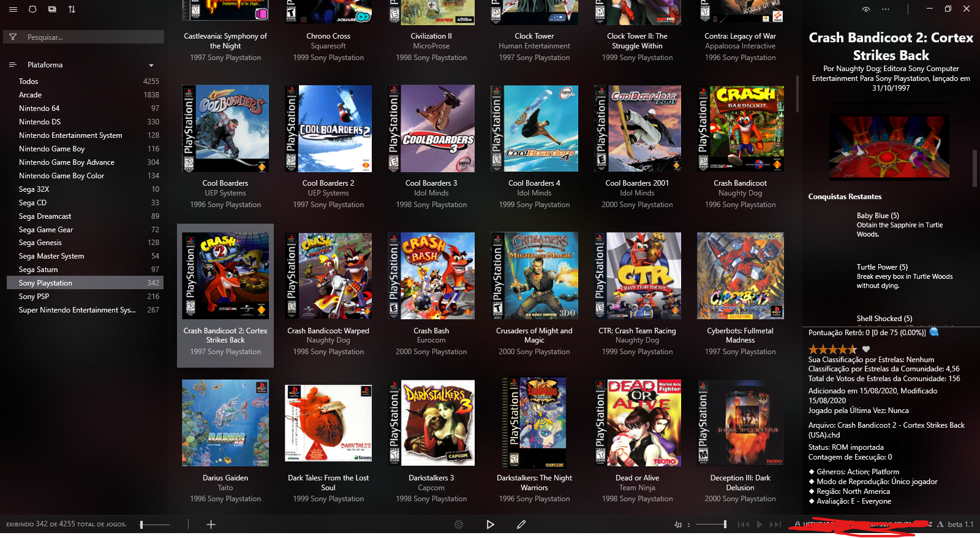Image resolution: width=980 pixels, height=538 pixels.
Task: Select the Sega 32X platform
Action: (x=85, y=189)
